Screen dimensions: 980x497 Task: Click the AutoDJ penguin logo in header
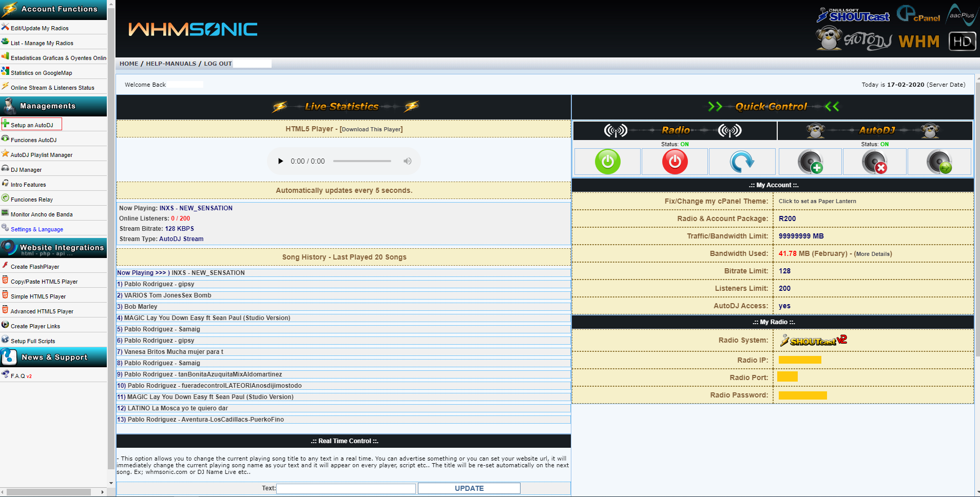click(x=853, y=39)
